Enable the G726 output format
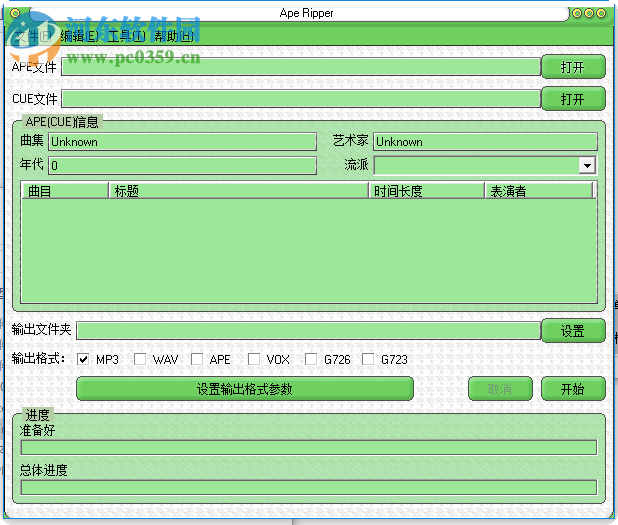 click(x=311, y=359)
